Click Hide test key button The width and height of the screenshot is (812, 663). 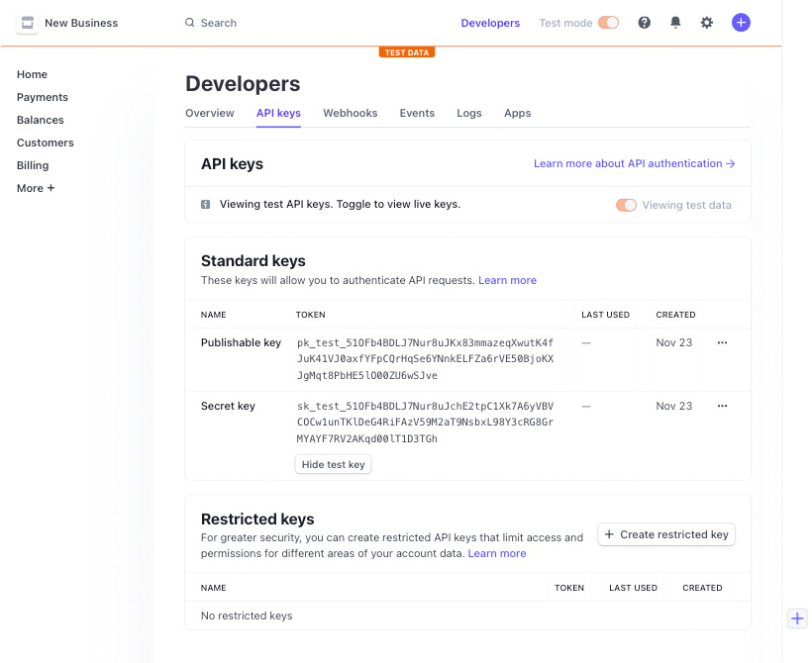pyautogui.click(x=333, y=464)
